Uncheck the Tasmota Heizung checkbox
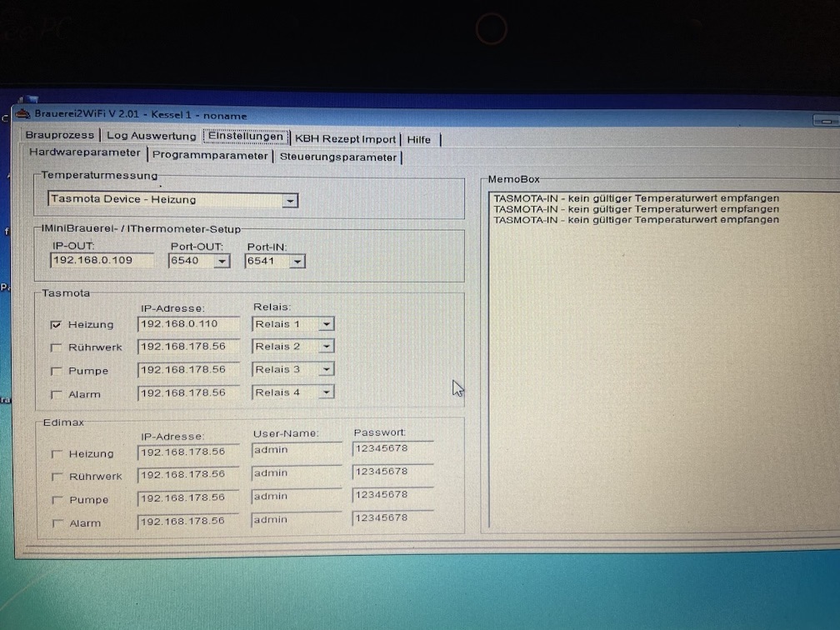840x630 pixels. pos(57,325)
